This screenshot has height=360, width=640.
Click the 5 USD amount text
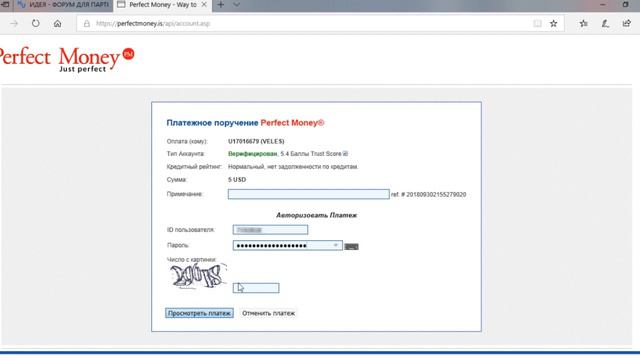click(237, 180)
